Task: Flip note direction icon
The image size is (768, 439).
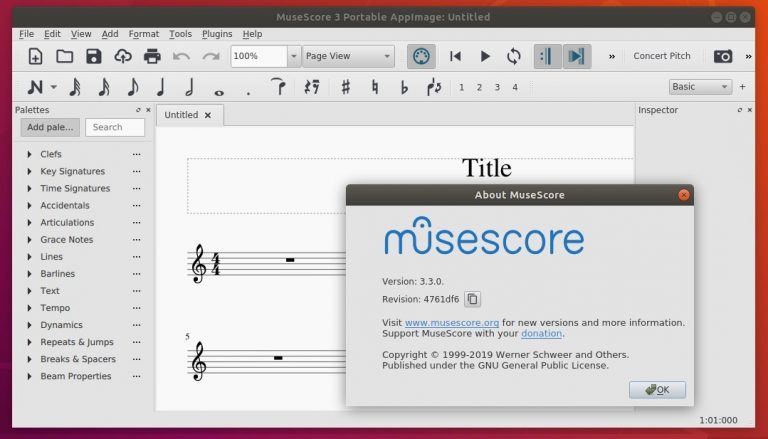Action: pyautogui.click(x=433, y=87)
